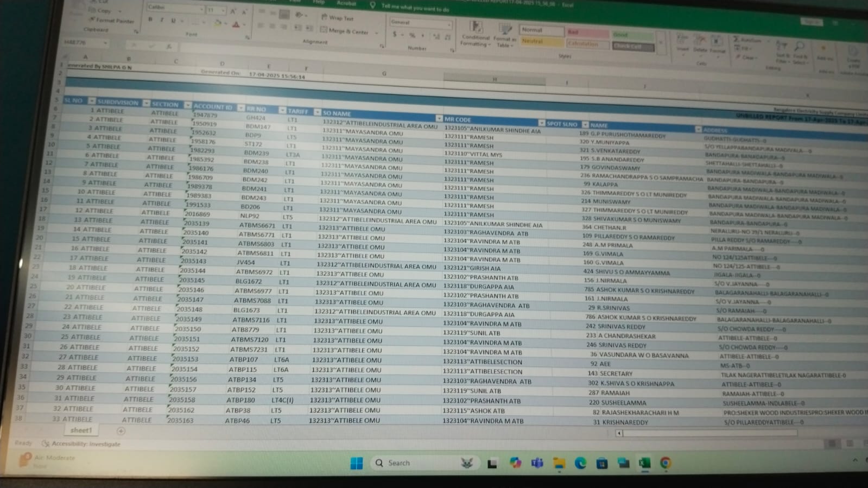Image resolution: width=868 pixels, height=488 pixels.
Task: Apply Percent Style number format
Action: coord(413,35)
